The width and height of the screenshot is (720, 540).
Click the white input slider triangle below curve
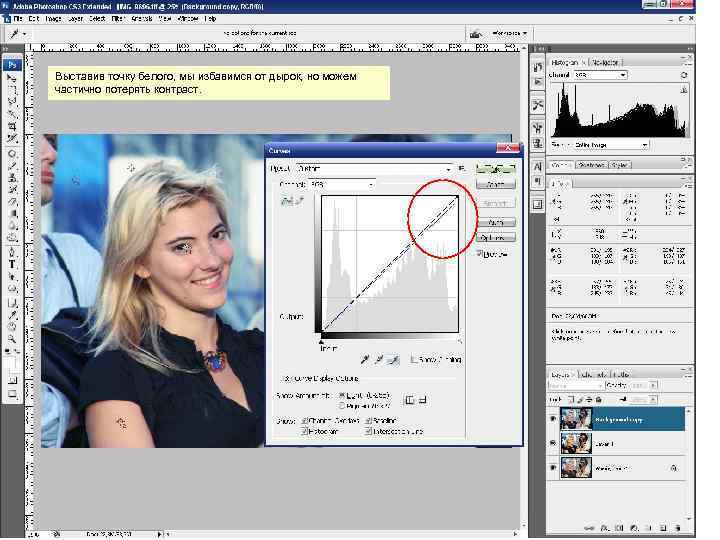click(x=459, y=341)
